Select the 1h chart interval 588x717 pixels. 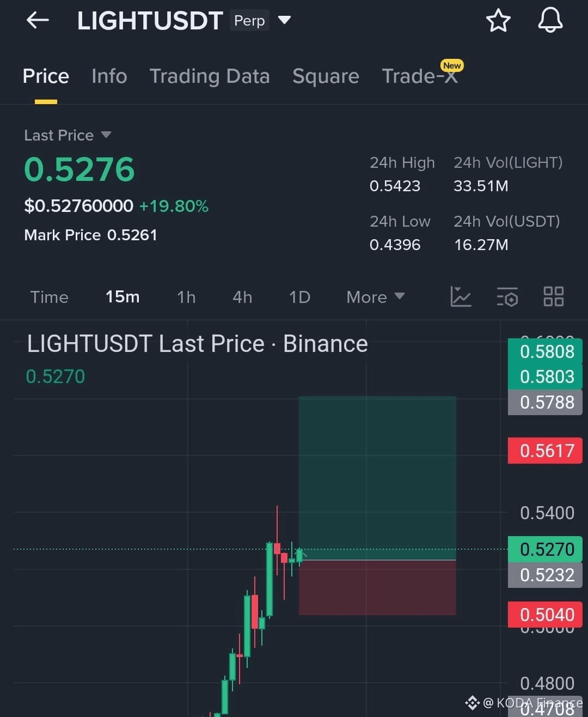[186, 297]
